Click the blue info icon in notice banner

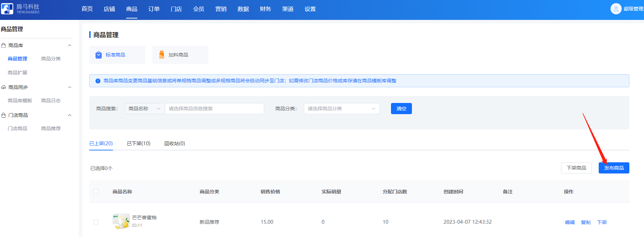coord(98,81)
